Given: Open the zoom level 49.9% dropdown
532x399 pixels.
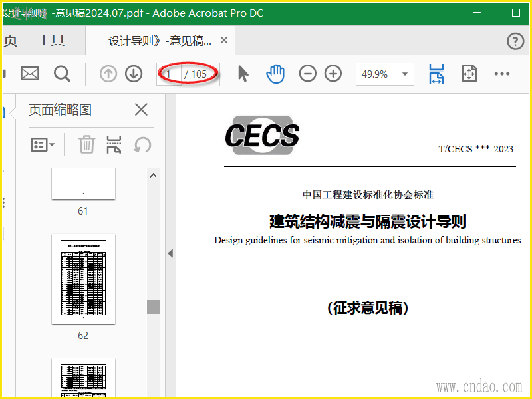Looking at the screenshot, I should pyautogui.click(x=385, y=74).
